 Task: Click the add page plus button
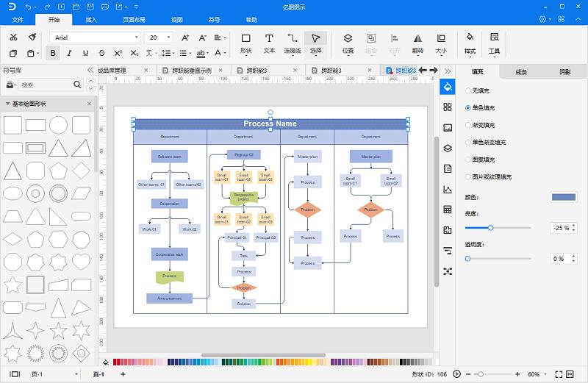pos(123,375)
